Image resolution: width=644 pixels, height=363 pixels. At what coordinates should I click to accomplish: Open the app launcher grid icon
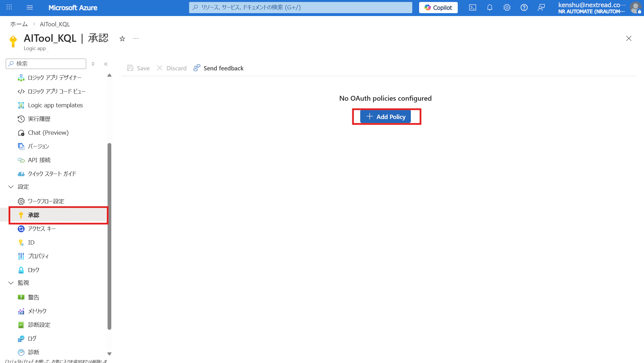click(9, 7)
